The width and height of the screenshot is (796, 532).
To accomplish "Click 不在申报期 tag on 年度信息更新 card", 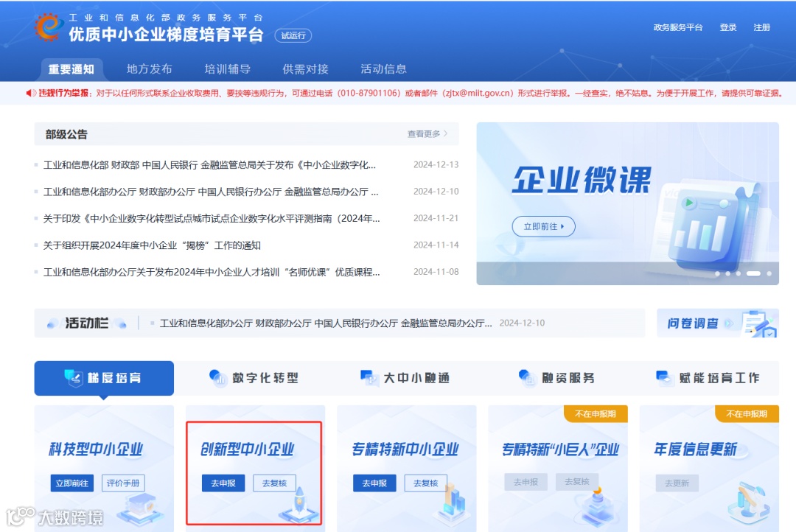I will [746, 413].
